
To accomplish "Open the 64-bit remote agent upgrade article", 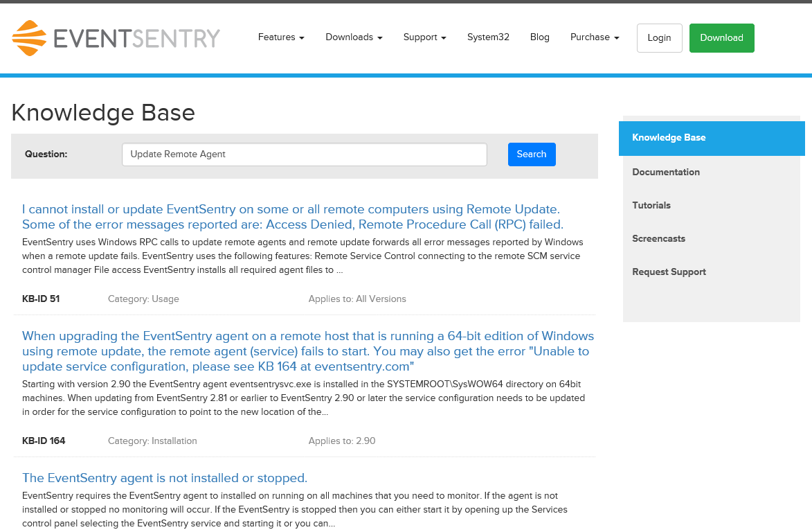I will coord(307,351).
